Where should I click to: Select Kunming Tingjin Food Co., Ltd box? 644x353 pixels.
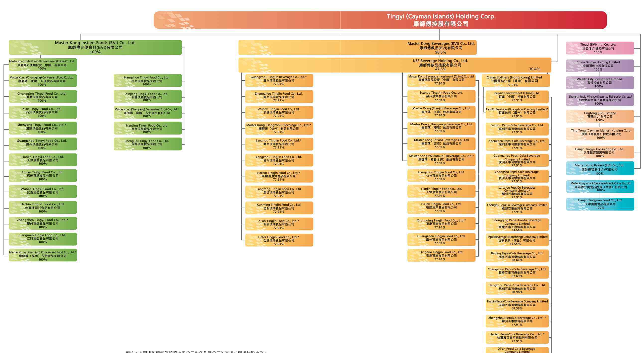pos(279,208)
